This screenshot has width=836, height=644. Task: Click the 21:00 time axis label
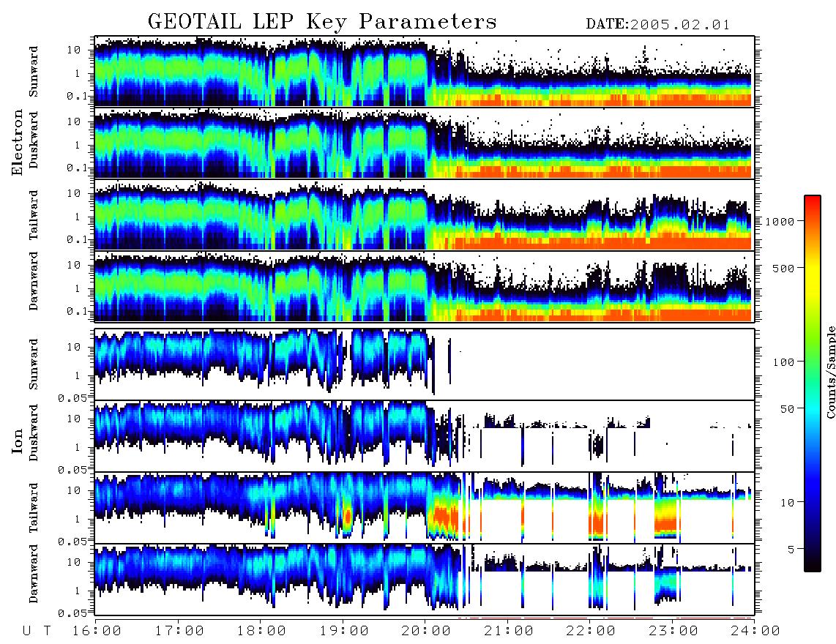509,632
